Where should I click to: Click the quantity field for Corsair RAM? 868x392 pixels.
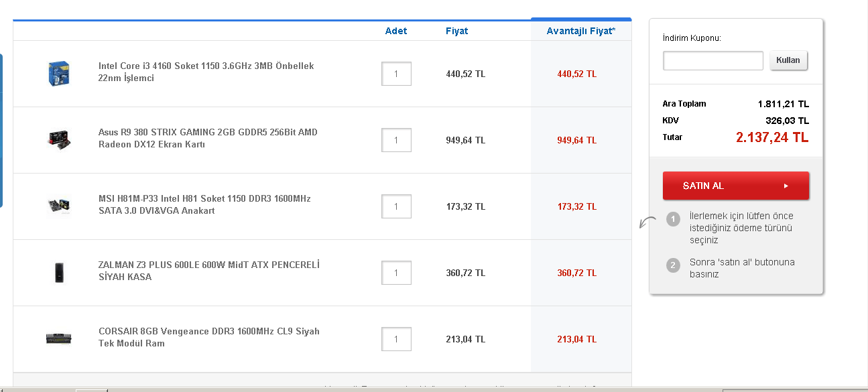[x=396, y=339]
